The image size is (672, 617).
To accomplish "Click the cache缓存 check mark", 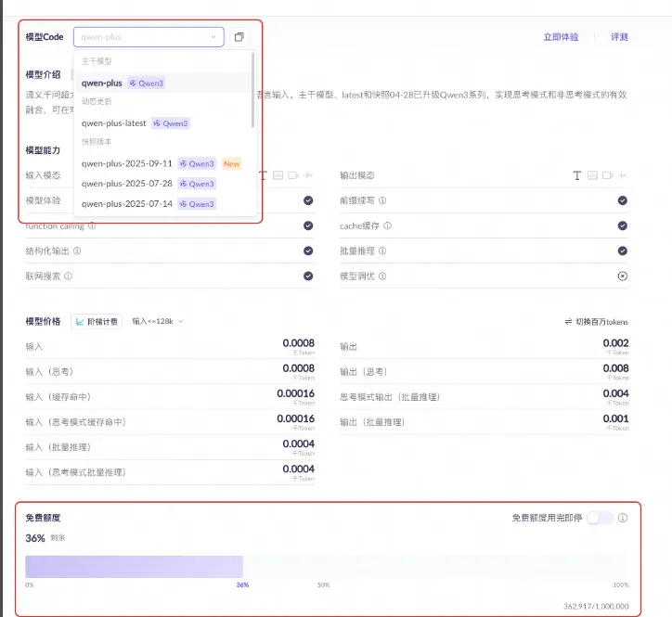I will pyautogui.click(x=623, y=225).
